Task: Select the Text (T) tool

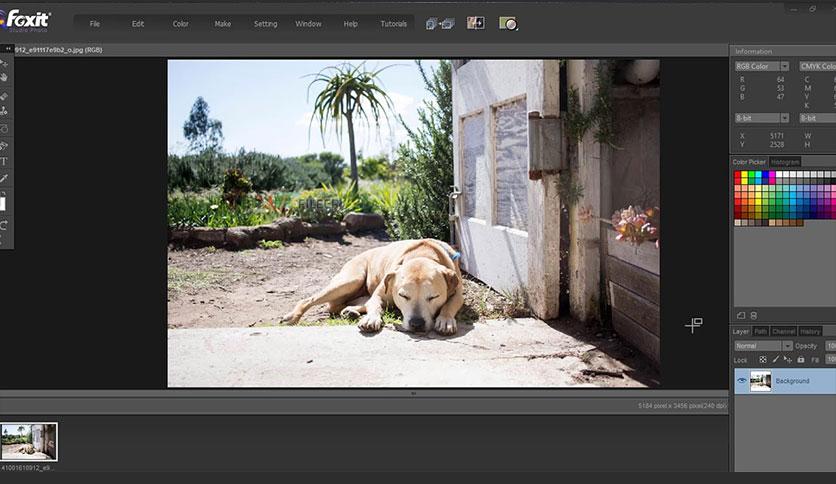Action: 4,162
